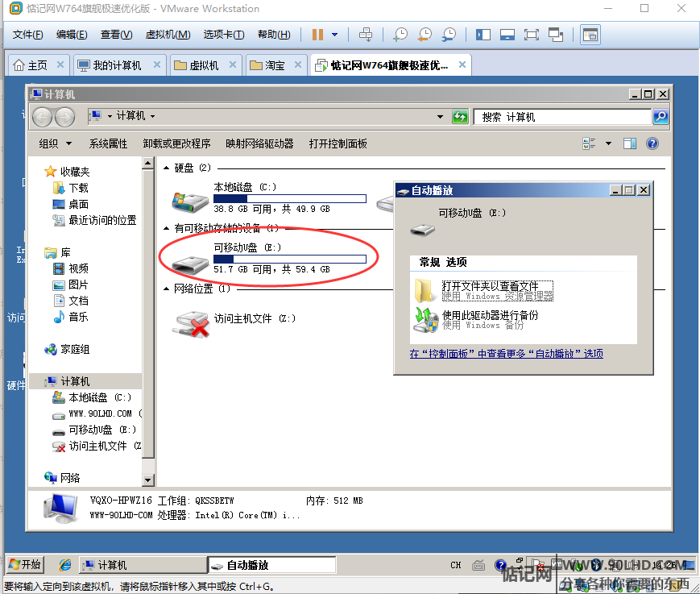
Task: Go forward in the Explorer window
Action: click(x=64, y=118)
